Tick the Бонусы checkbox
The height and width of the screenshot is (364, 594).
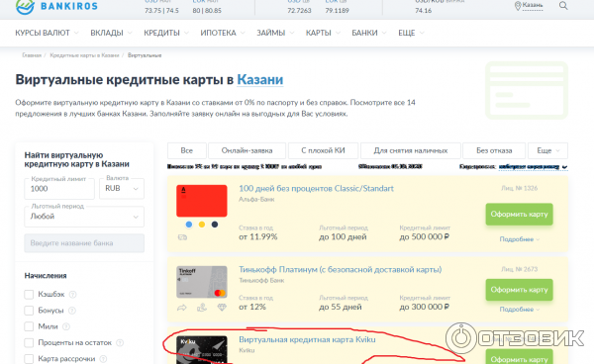(x=29, y=311)
